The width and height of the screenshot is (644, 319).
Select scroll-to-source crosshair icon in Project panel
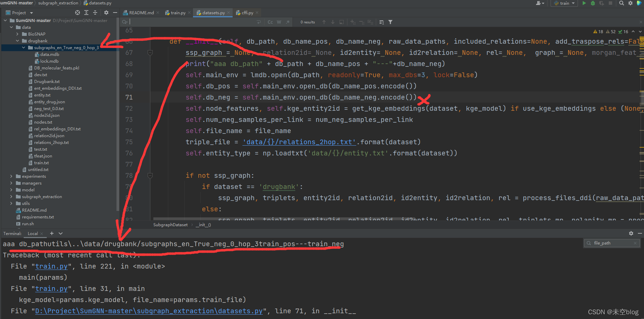[77, 12]
